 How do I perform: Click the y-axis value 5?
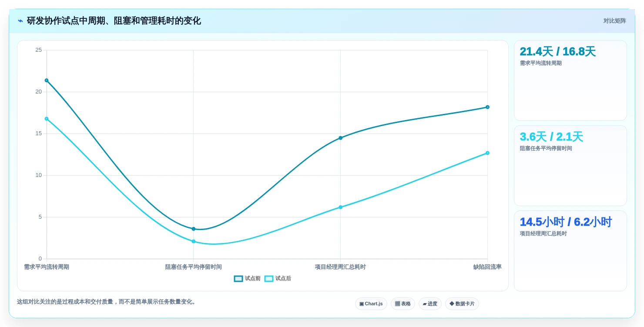[x=40, y=217]
